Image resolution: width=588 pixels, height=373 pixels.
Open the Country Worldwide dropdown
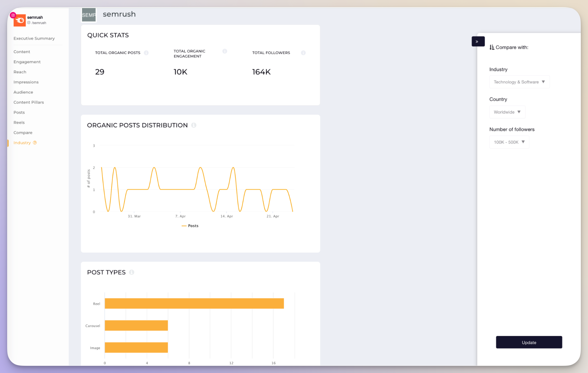click(x=507, y=112)
